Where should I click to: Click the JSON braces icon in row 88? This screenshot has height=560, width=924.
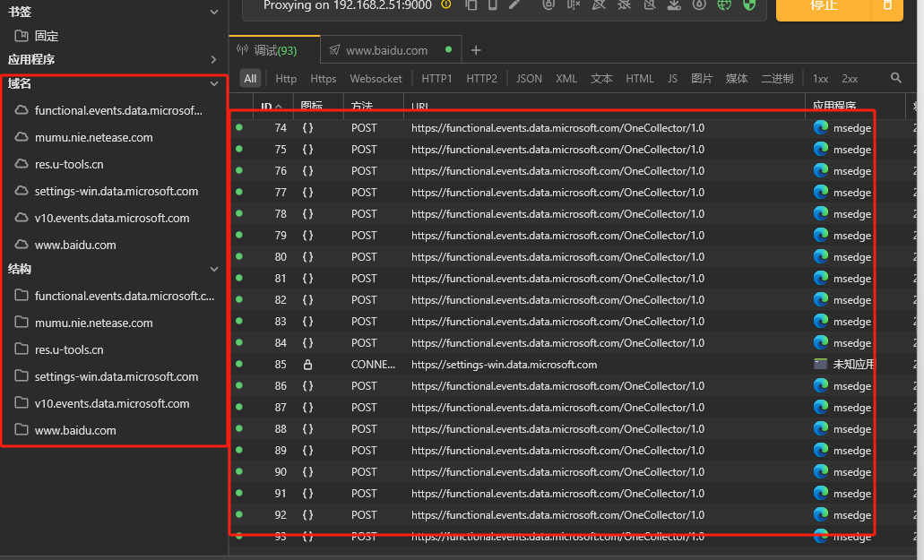[x=307, y=428]
